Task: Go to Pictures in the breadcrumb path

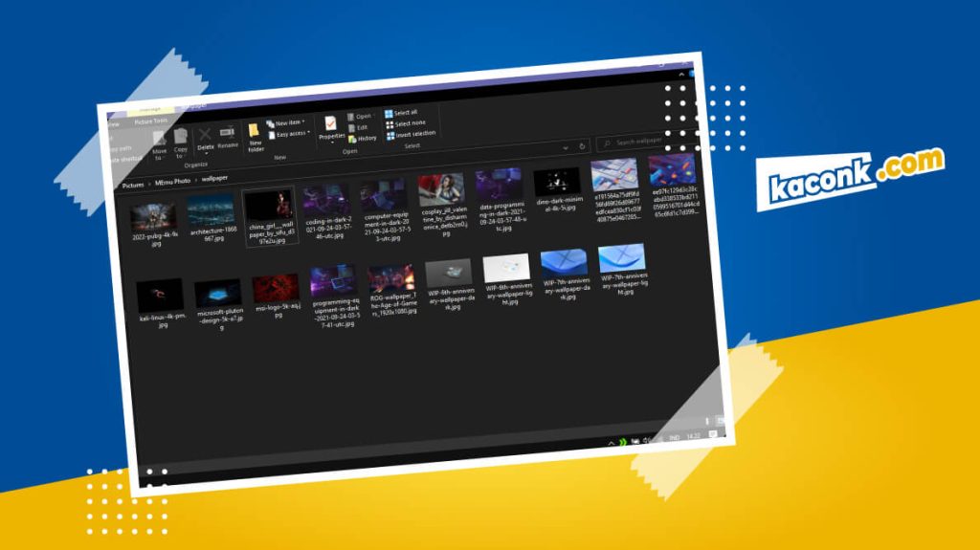Action: coord(132,185)
